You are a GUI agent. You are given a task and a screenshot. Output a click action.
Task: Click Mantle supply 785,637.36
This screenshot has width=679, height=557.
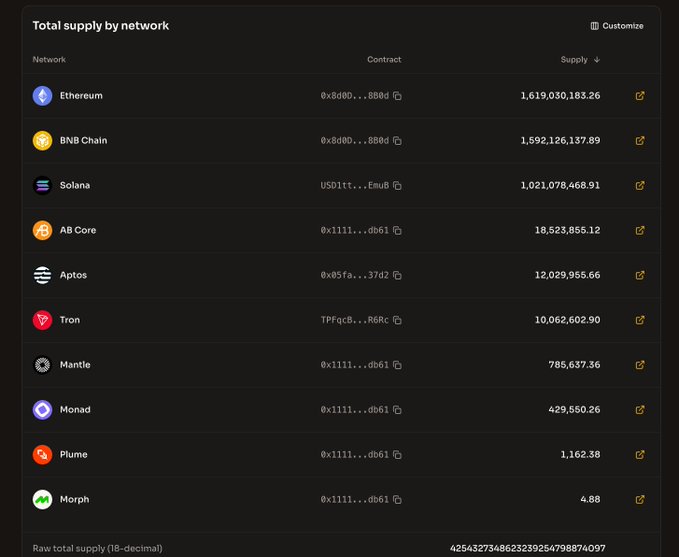(x=574, y=365)
